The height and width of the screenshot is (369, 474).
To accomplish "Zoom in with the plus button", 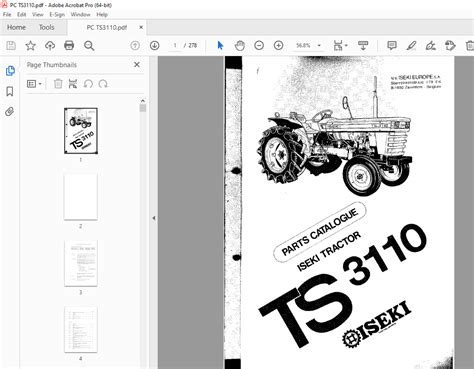I will click(x=278, y=45).
